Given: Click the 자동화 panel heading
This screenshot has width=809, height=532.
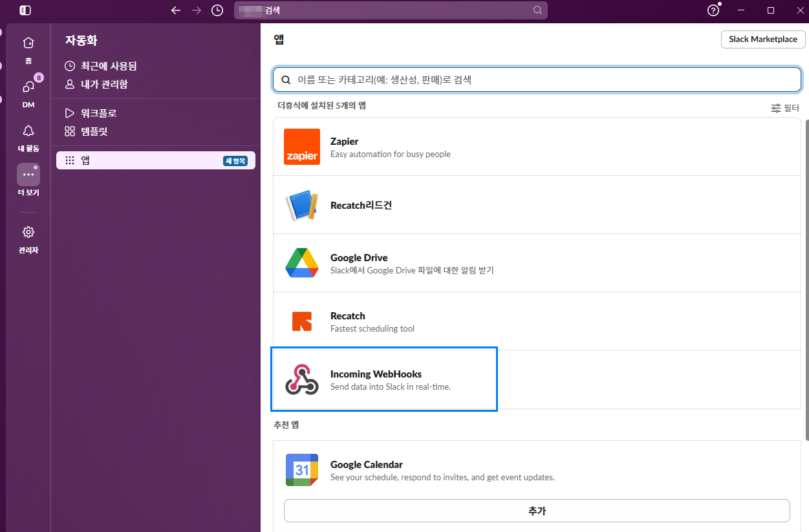Looking at the screenshot, I should (81, 40).
